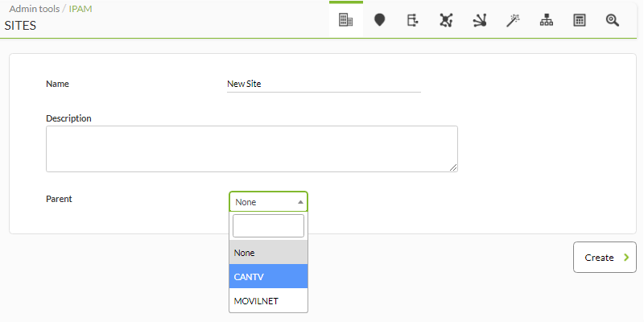Viewport: 644px width, 322px height.
Task: Click inside the Description text area
Action: [252, 149]
